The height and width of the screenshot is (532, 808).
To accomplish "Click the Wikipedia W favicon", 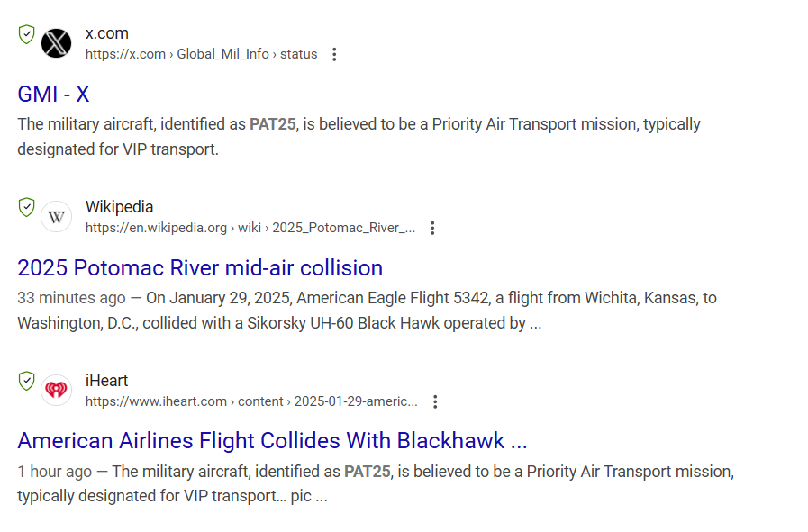I will [56, 217].
